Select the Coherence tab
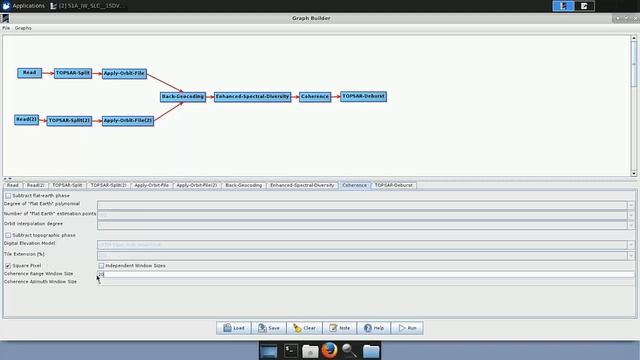Image resolution: width=640 pixels, height=360 pixels. click(354, 185)
